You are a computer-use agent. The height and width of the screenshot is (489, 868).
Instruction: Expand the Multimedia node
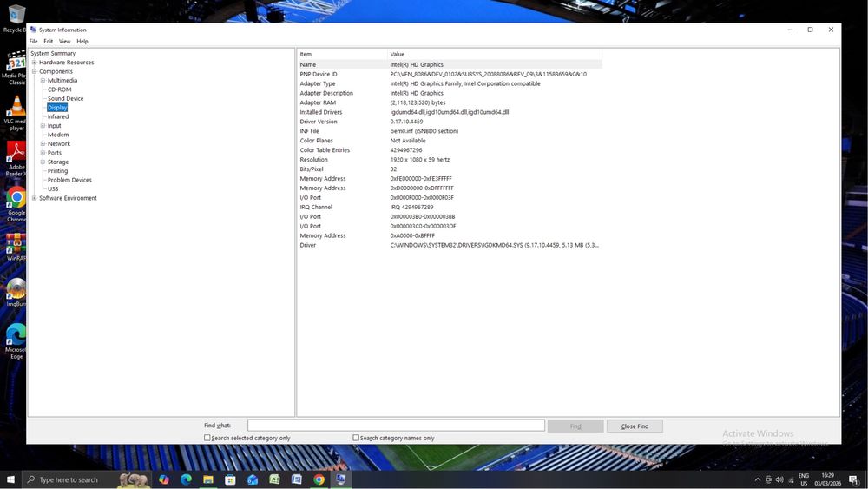coord(43,80)
